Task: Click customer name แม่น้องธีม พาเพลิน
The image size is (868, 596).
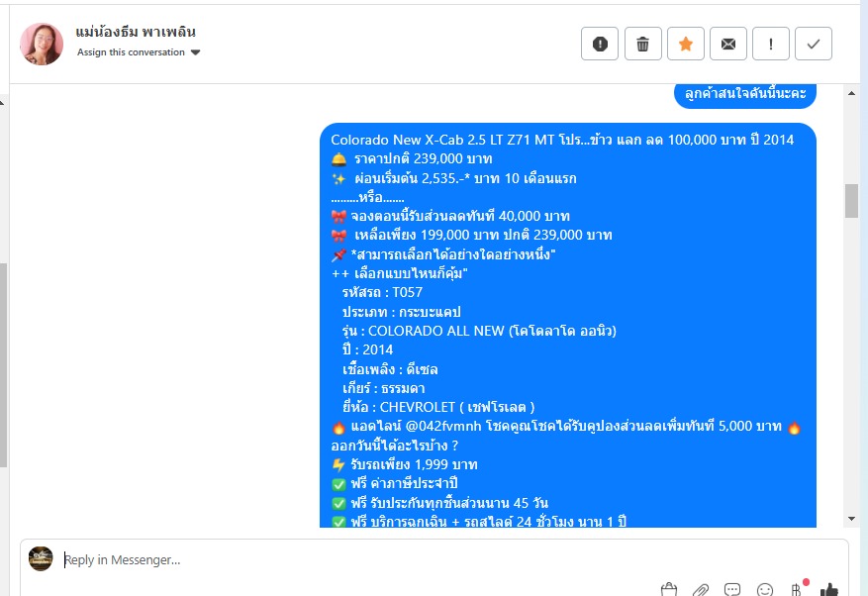Action: (x=136, y=32)
